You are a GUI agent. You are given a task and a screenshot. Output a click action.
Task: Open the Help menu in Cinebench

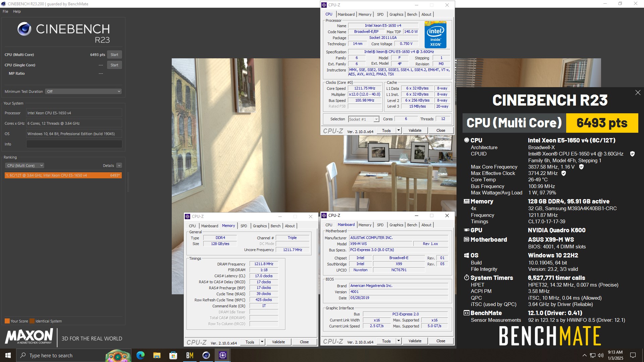coord(17,11)
